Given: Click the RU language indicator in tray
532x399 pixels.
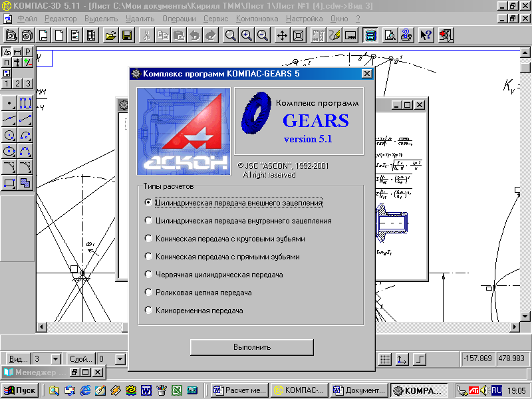Looking at the screenshot, I should tap(496, 390).
